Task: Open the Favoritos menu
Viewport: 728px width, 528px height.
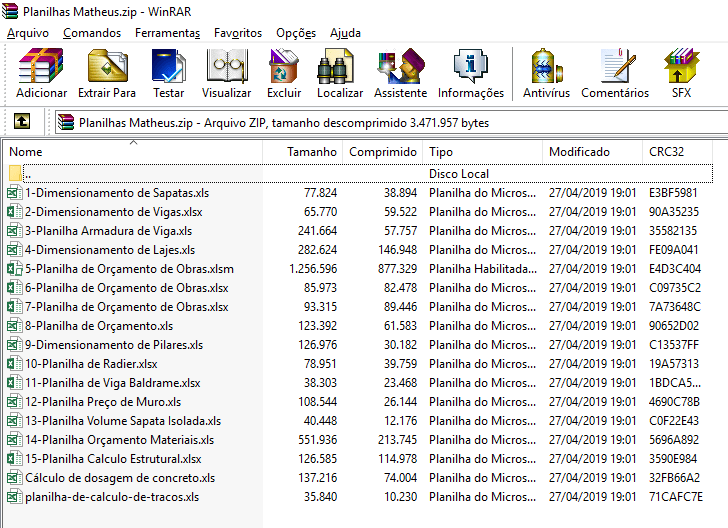Action: (x=238, y=33)
